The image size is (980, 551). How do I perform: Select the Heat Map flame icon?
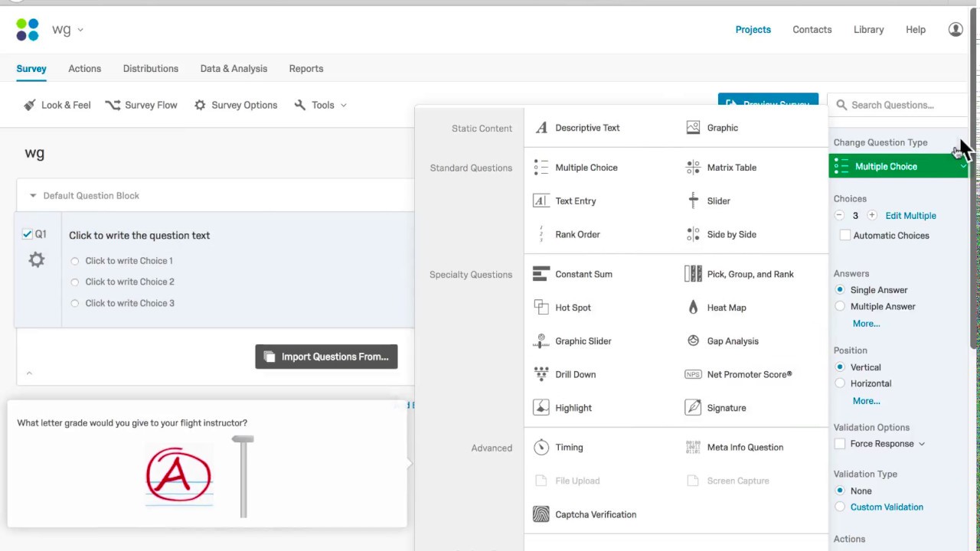tap(693, 308)
